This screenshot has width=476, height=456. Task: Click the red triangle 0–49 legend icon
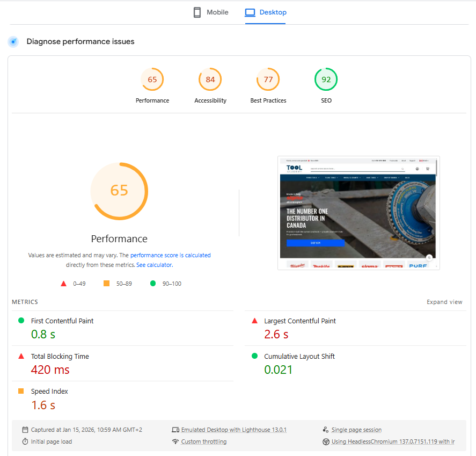[63, 284]
